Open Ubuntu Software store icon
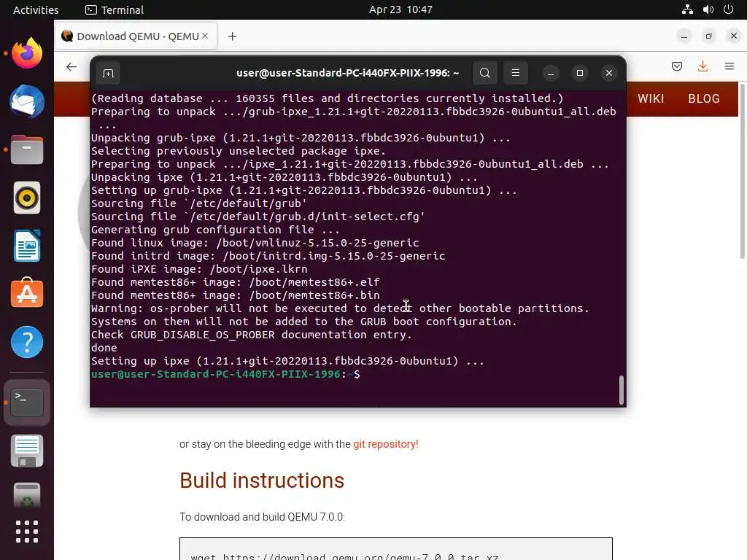Viewport: 747px width, 560px height. click(x=27, y=293)
